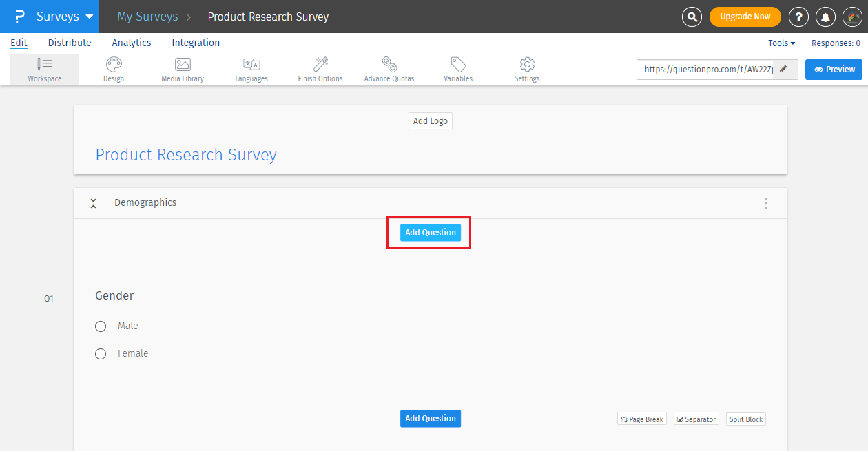Open the Design section

coord(113,69)
